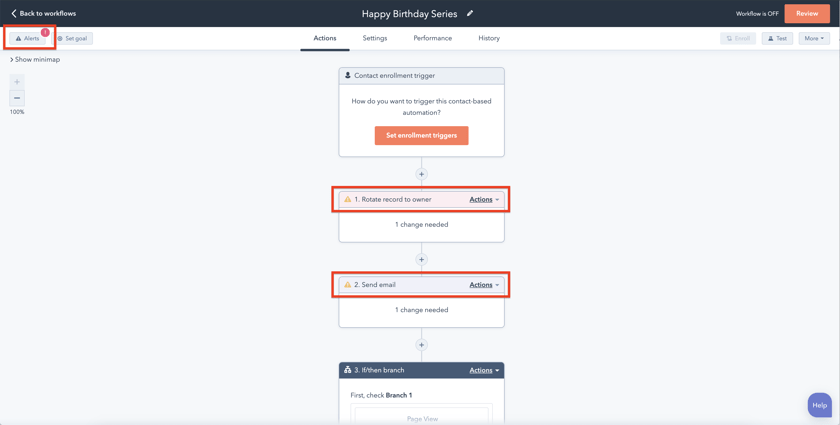Open the Alerts panel
Image resolution: width=840 pixels, height=425 pixels.
click(28, 38)
